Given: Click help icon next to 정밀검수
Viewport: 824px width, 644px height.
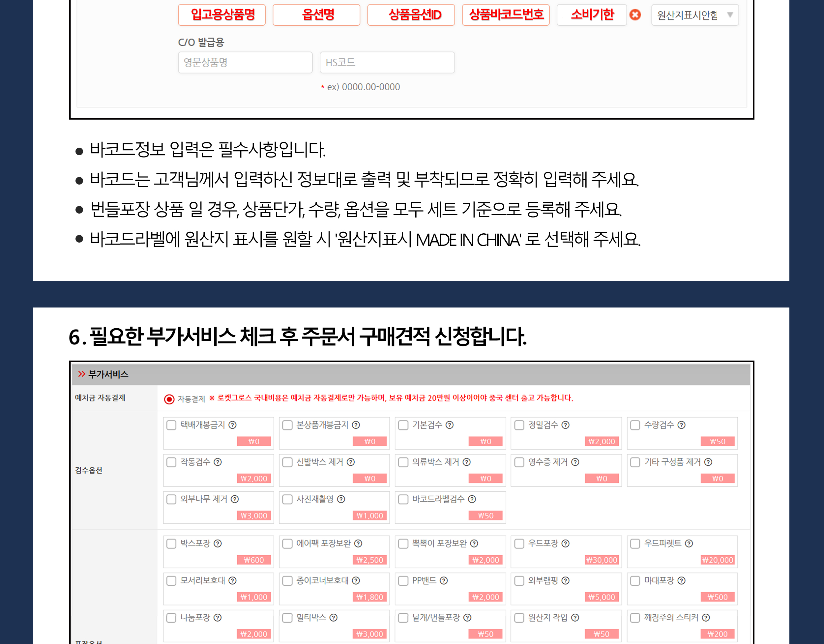Looking at the screenshot, I should click(565, 425).
